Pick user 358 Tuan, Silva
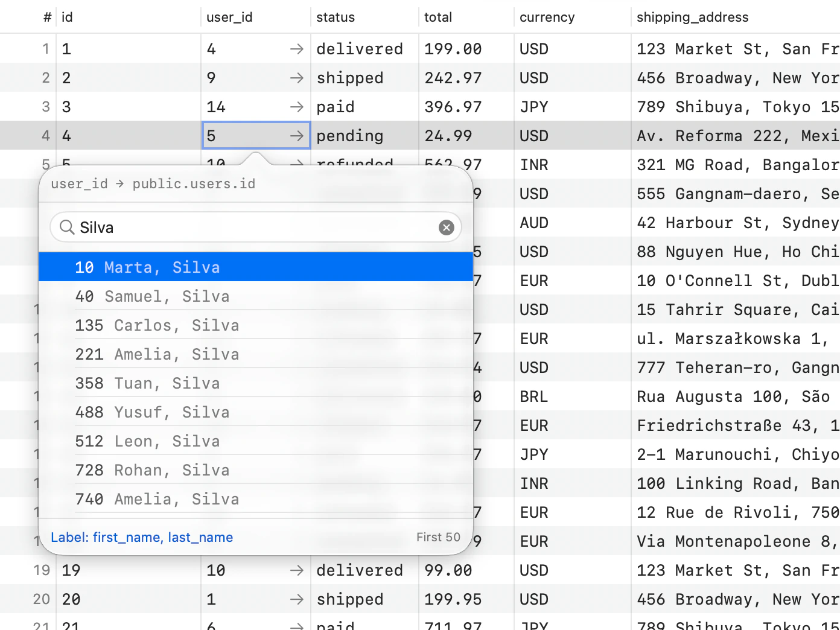The height and width of the screenshot is (630, 840). (256, 383)
